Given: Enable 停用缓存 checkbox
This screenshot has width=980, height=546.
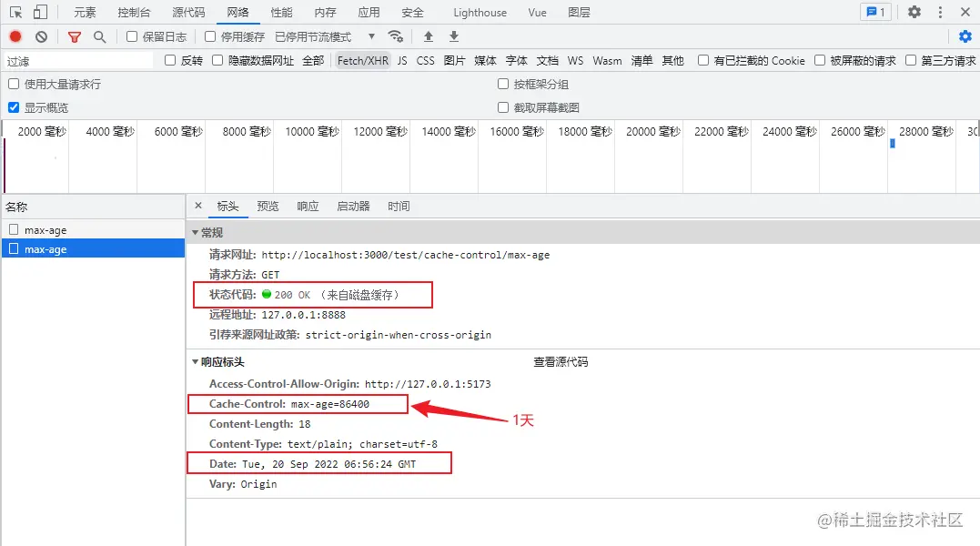Looking at the screenshot, I should pos(210,37).
